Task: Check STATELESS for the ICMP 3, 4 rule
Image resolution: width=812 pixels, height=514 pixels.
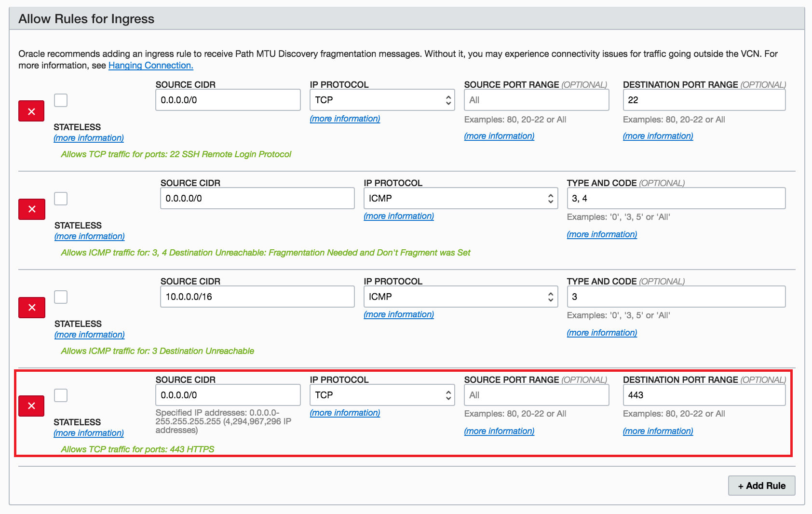Action: pos(60,199)
